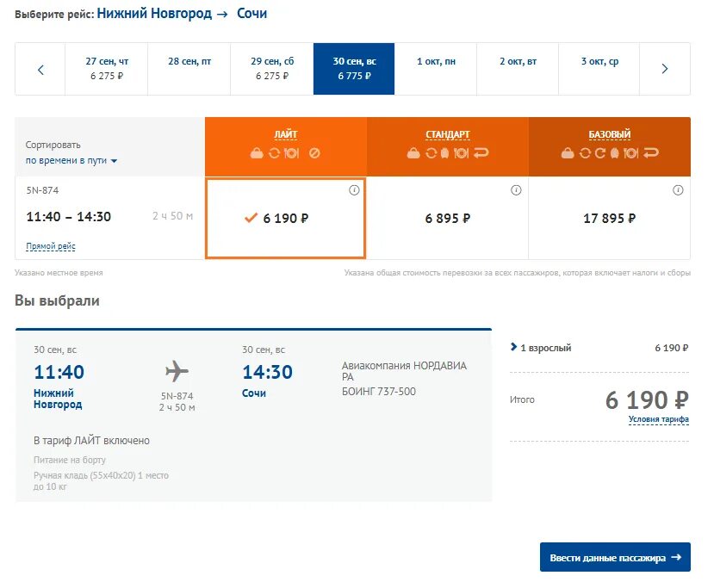The width and height of the screenshot is (714, 588).
Task: Open the 'Условия тарифа' link
Action: tap(658, 420)
